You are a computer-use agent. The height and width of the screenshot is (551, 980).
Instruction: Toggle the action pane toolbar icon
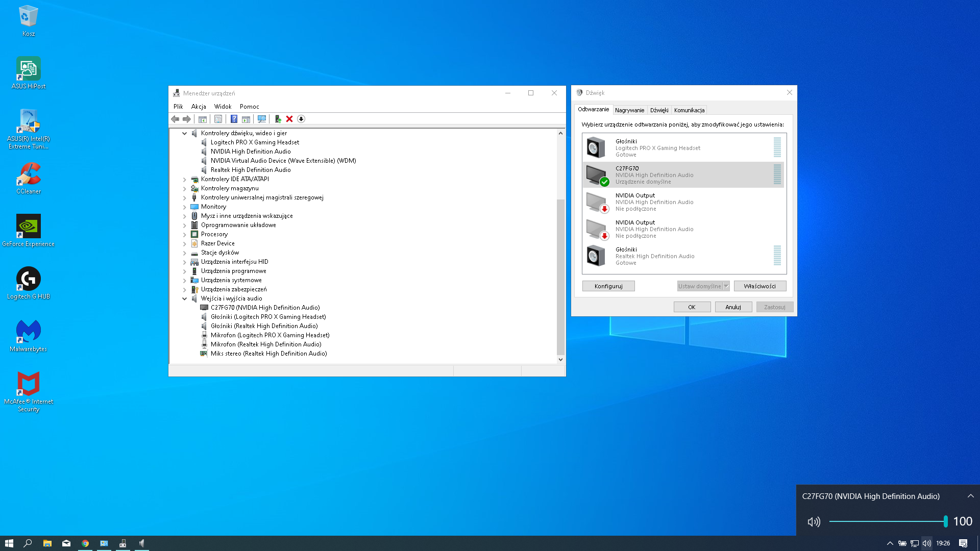pos(246,119)
